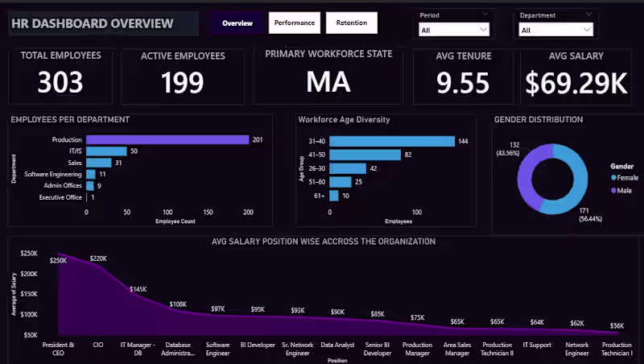Click the Female legend color marker
The image size is (644, 364).
[613, 178]
